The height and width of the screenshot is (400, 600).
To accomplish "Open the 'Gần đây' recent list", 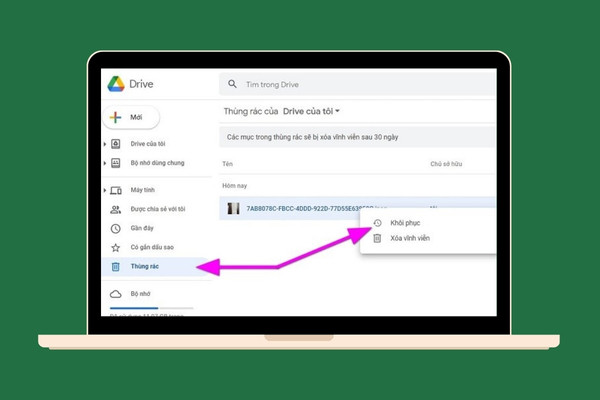I will click(142, 228).
